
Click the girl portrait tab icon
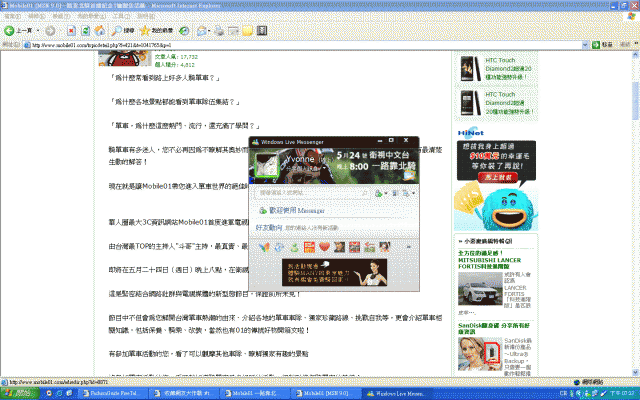click(x=384, y=247)
